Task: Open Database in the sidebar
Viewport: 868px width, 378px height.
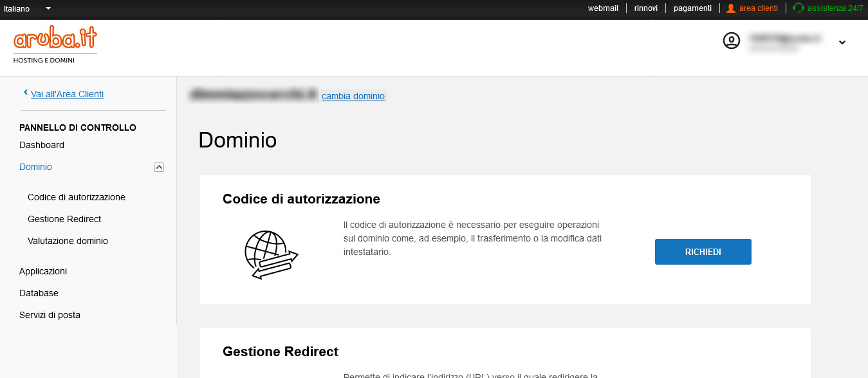Action: click(39, 293)
